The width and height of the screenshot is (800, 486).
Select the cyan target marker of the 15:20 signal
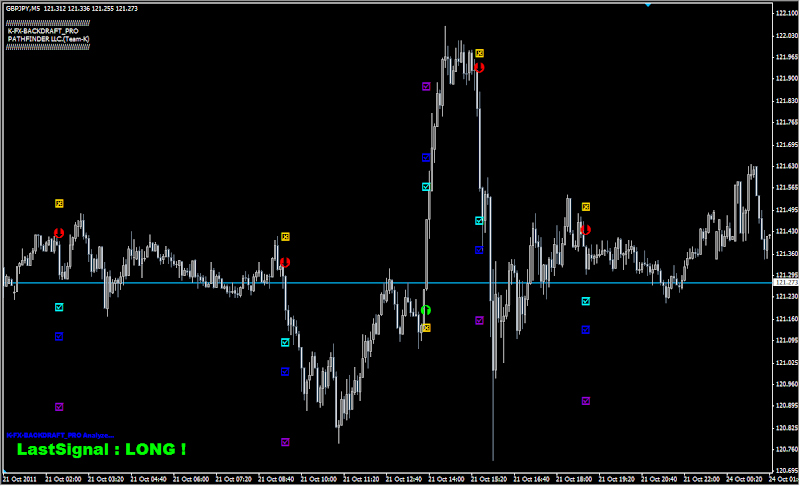point(479,221)
